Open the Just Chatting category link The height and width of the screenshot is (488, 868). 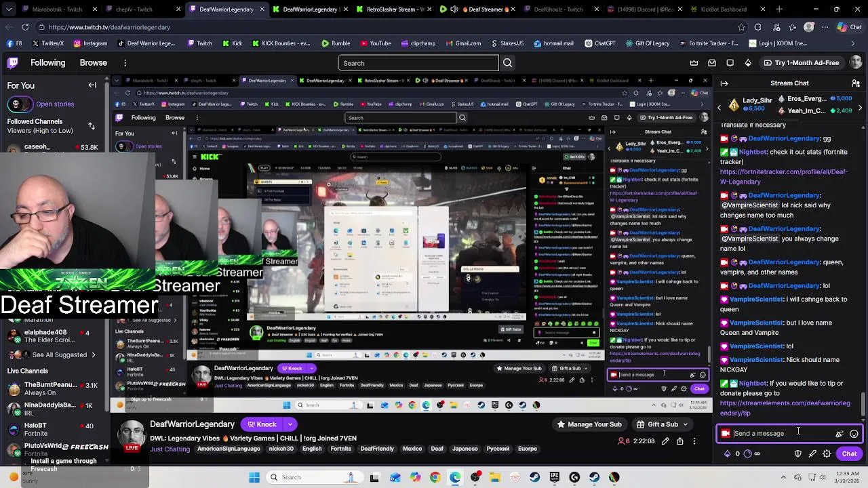(170, 449)
